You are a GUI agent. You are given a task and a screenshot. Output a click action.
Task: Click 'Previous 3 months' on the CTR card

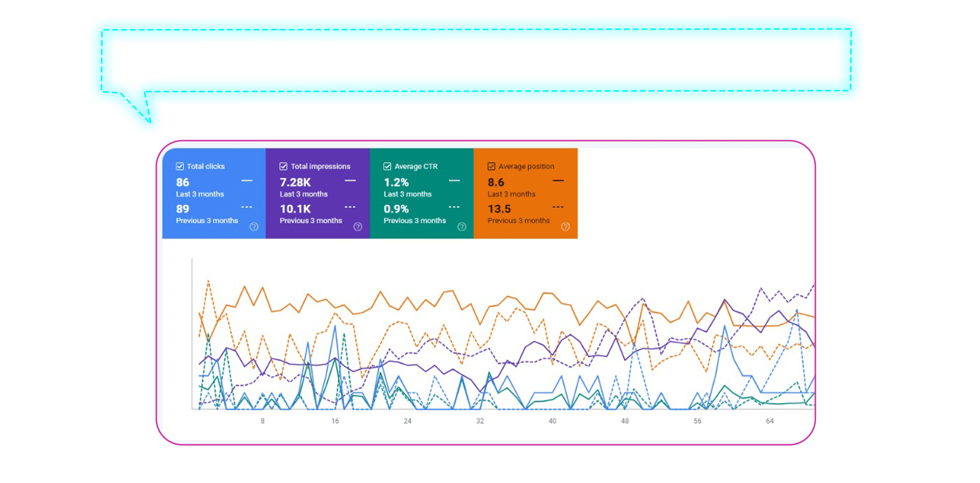click(415, 220)
